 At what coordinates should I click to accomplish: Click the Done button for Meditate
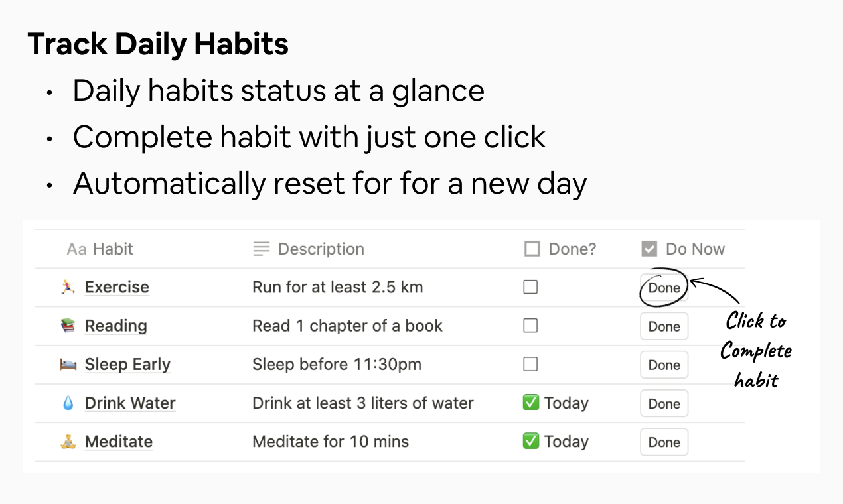pos(664,441)
